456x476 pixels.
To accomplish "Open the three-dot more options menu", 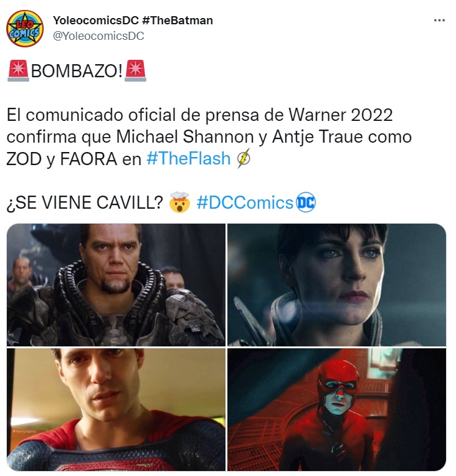I will [x=439, y=21].
